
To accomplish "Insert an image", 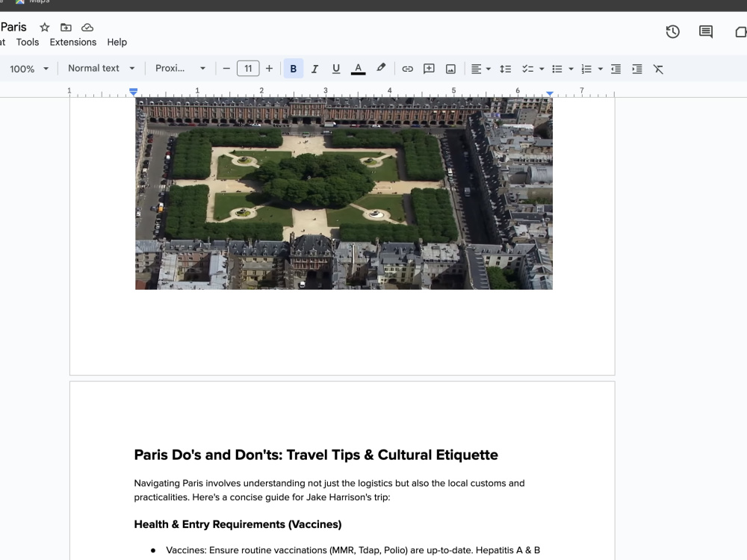I will pyautogui.click(x=450, y=69).
